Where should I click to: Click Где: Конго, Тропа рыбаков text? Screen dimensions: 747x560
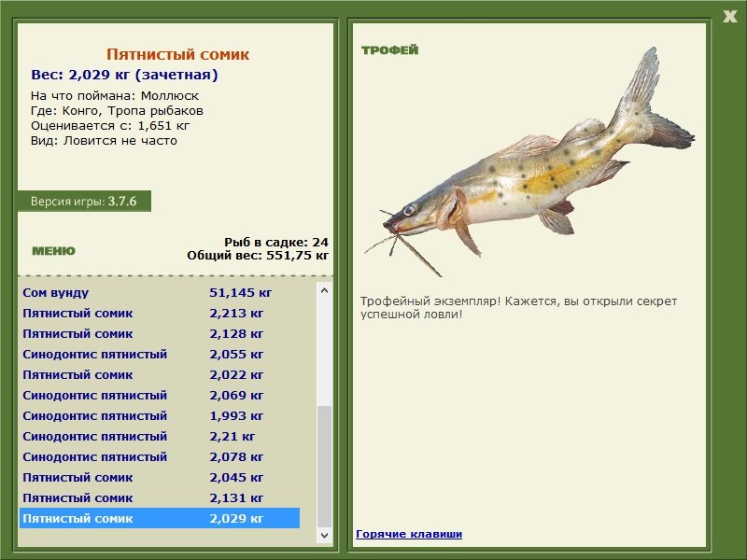117,111
